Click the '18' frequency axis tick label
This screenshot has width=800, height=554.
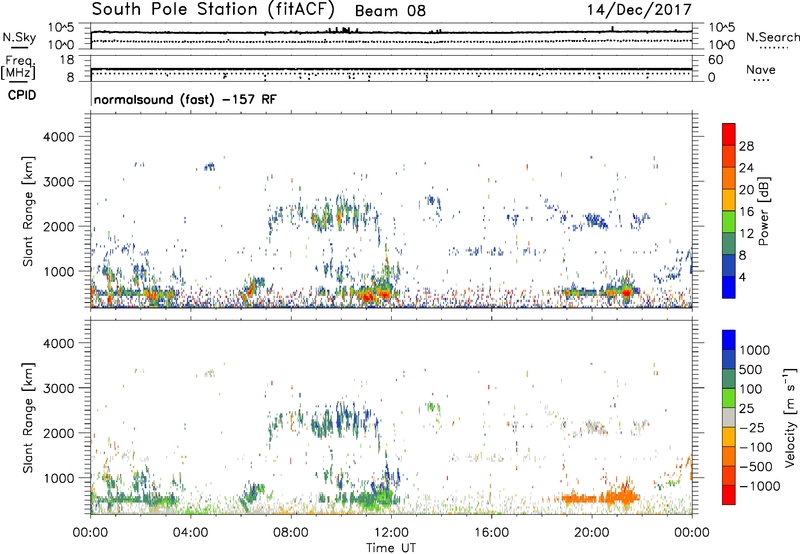[x=67, y=60]
